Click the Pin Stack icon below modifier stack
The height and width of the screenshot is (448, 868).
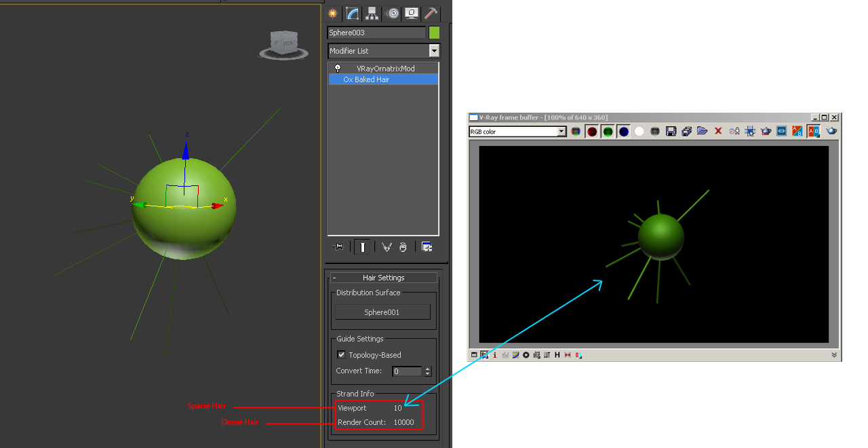click(x=339, y=247)
